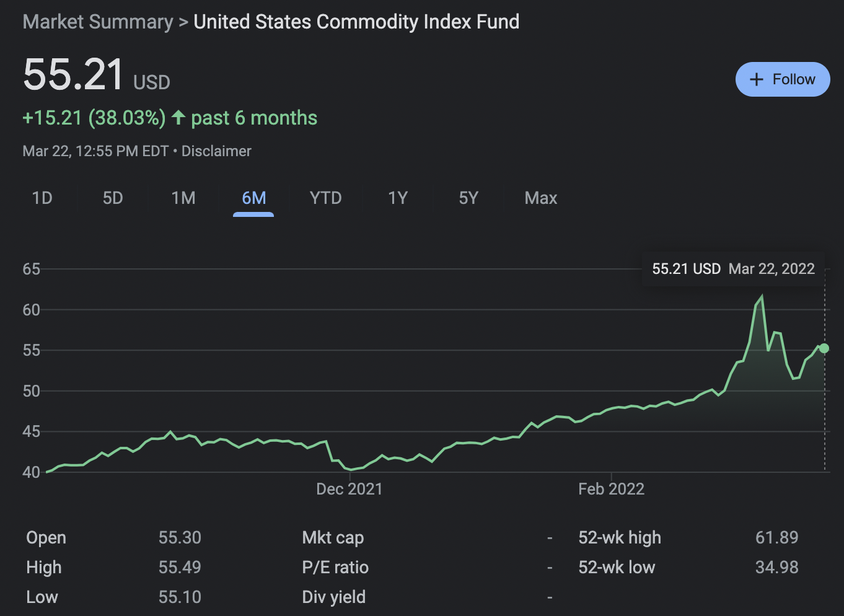Show the 1Y time range

[398, 198]
